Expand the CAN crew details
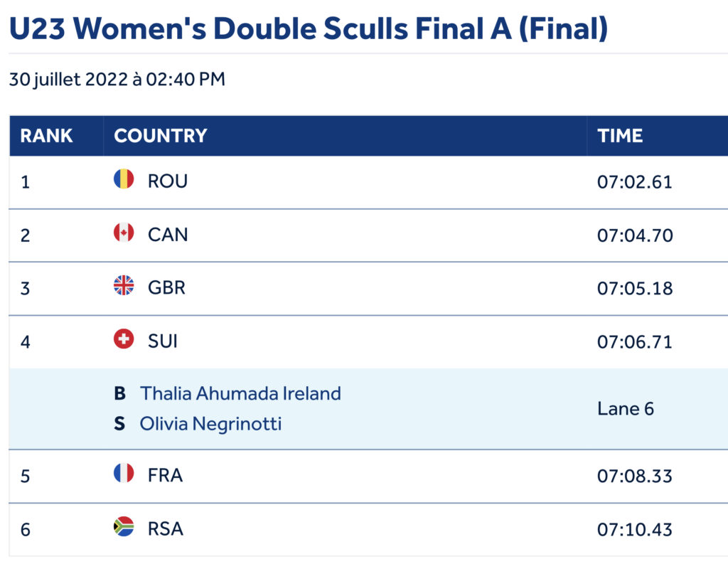The width and height of the screenshot is (728, 564). click(168, 235)
